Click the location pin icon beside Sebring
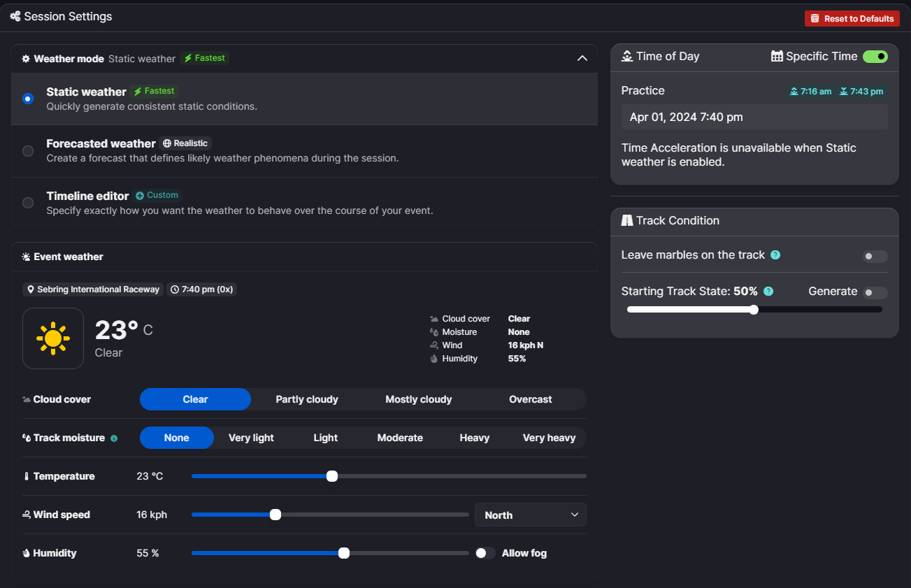Image resolution: width=911 pixels, height=588 pixels. [x=31, y=289]
